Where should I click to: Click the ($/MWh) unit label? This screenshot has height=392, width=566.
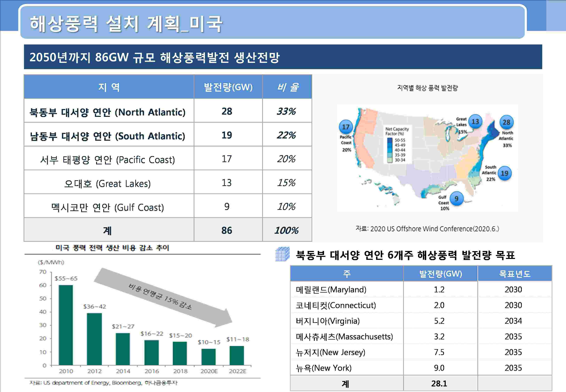tap(51, 262)
